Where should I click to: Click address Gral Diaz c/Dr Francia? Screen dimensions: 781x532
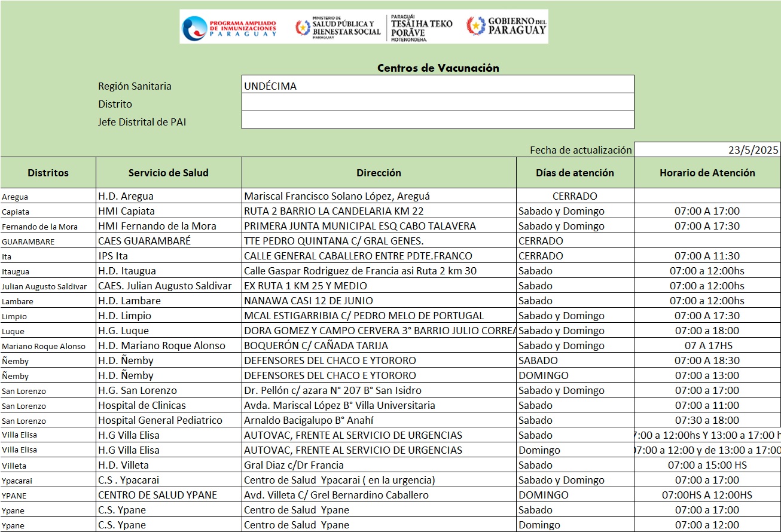(294, 465)
